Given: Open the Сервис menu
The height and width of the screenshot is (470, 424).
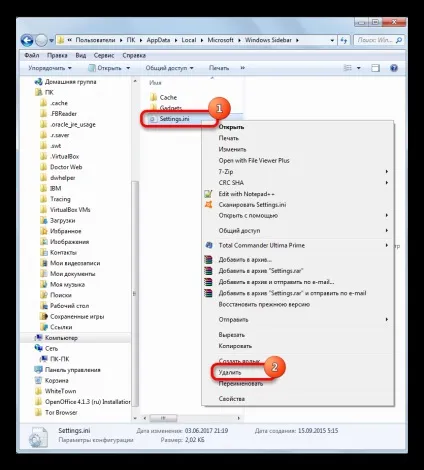Looking at the screenshot, I should coord(104,55).
